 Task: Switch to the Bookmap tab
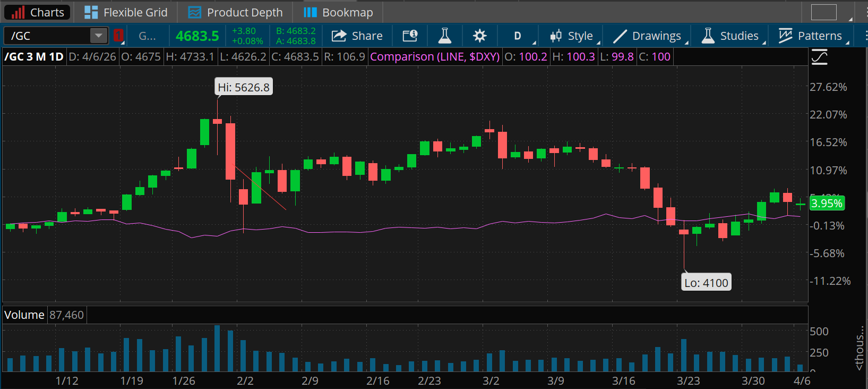click(x=338, y=12)
